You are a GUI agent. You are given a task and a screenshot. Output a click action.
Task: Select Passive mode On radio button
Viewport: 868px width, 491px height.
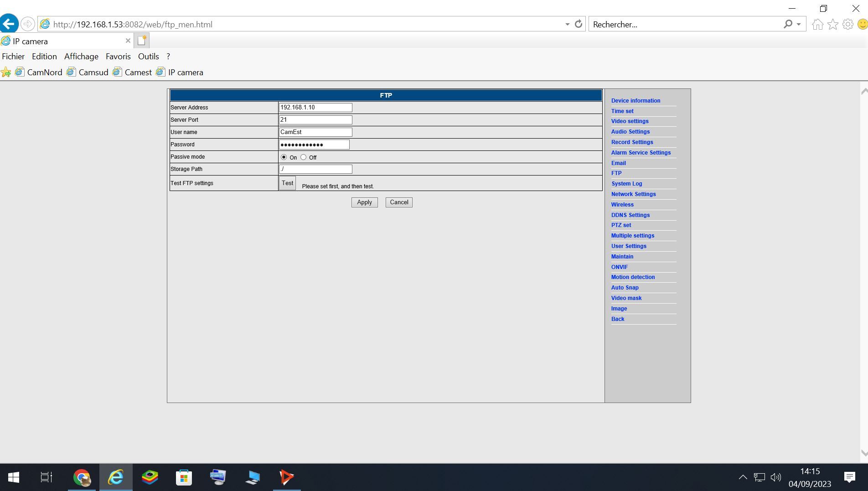(x=284, y=157)
